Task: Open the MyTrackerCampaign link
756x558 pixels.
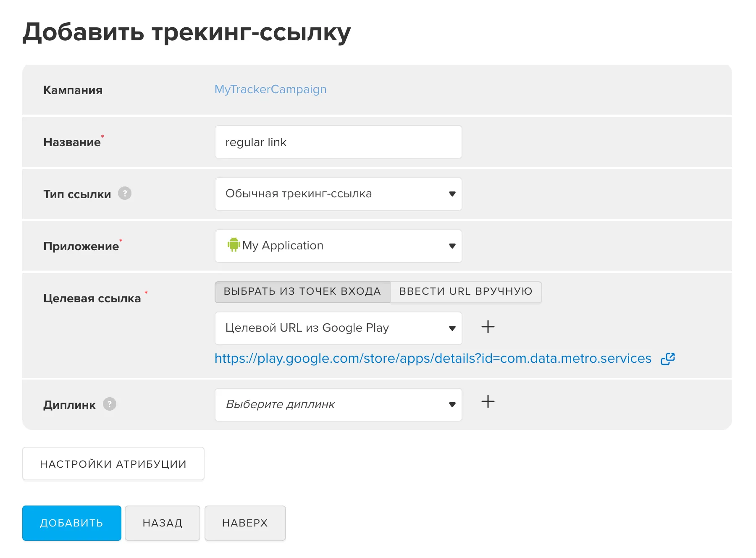Action: point(270,89)
